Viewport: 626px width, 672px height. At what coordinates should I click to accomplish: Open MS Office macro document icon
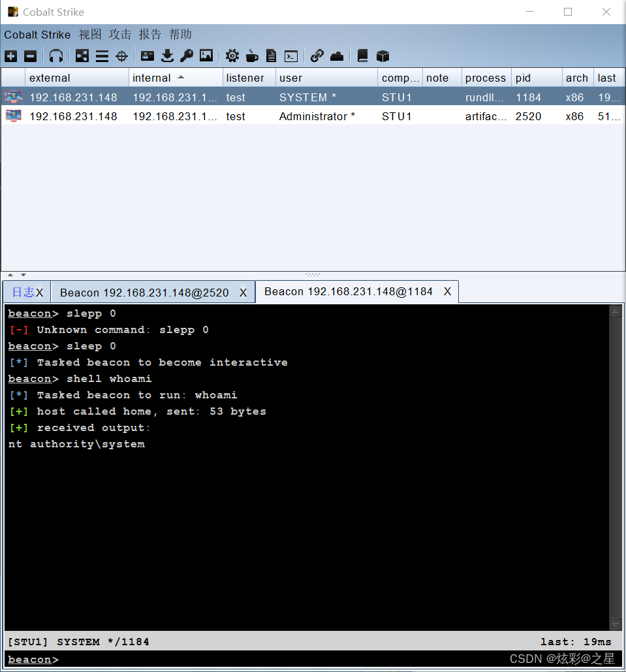[272, 56]
